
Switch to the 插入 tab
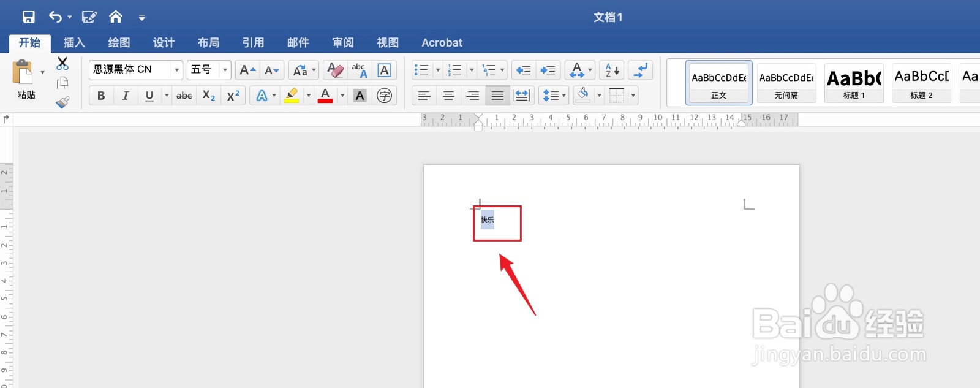(x=74, y=42)
